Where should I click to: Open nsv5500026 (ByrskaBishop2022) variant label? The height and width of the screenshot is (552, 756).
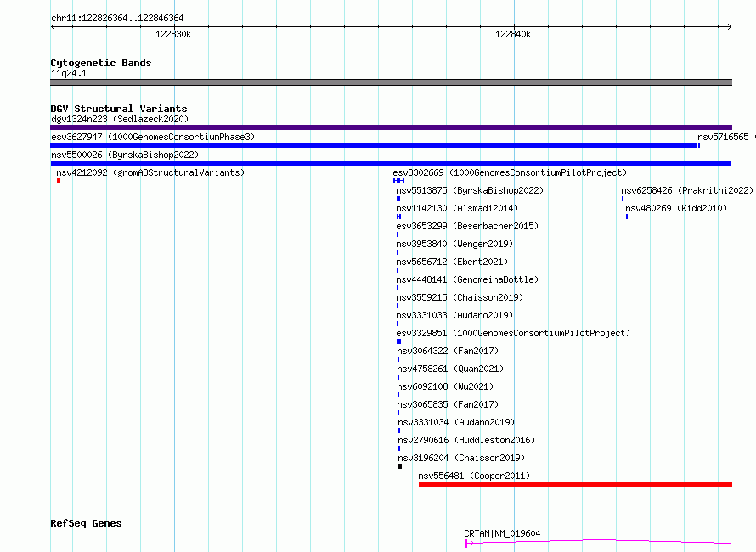point(125,155)
